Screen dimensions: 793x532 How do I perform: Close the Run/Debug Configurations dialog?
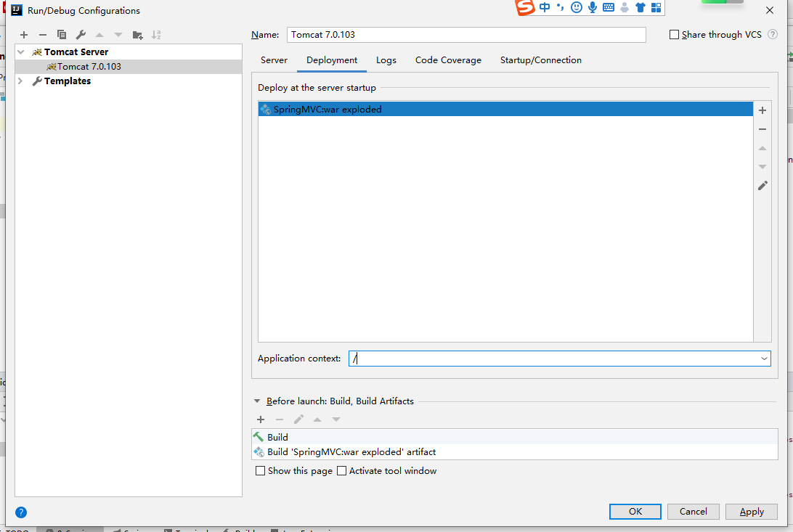pos(770,10)
